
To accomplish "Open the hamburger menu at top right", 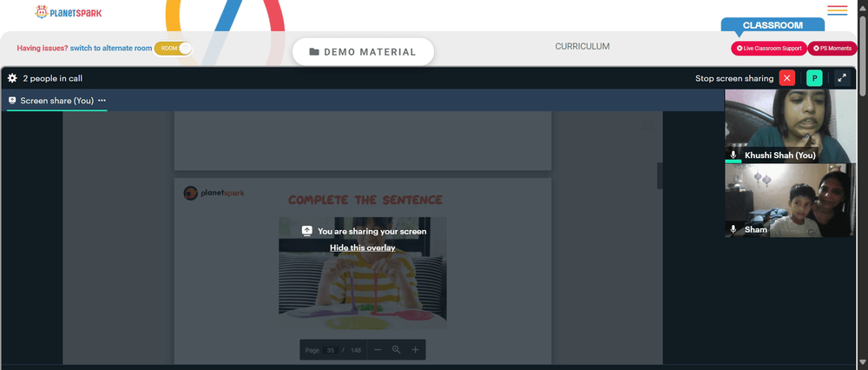I will click(x=838, y=10).
